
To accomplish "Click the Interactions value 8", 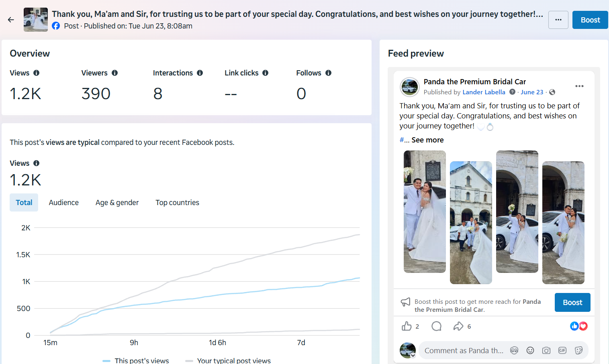I will pyautogui.click(x=158, y=94).
